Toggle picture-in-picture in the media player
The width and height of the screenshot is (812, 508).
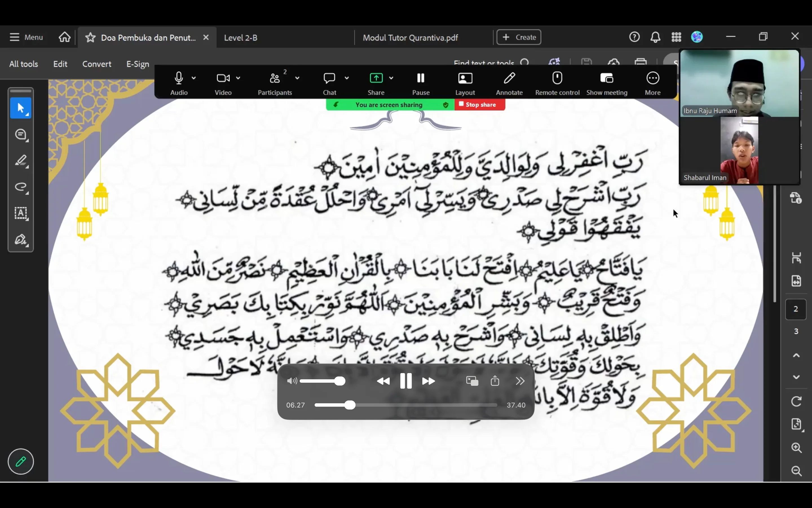tap(472, 381)
